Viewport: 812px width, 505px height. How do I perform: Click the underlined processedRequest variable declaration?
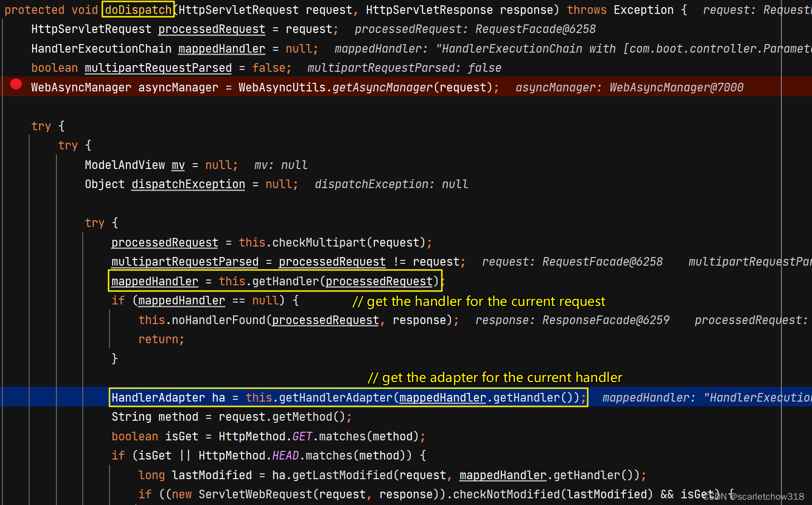[x=211, y=29]
